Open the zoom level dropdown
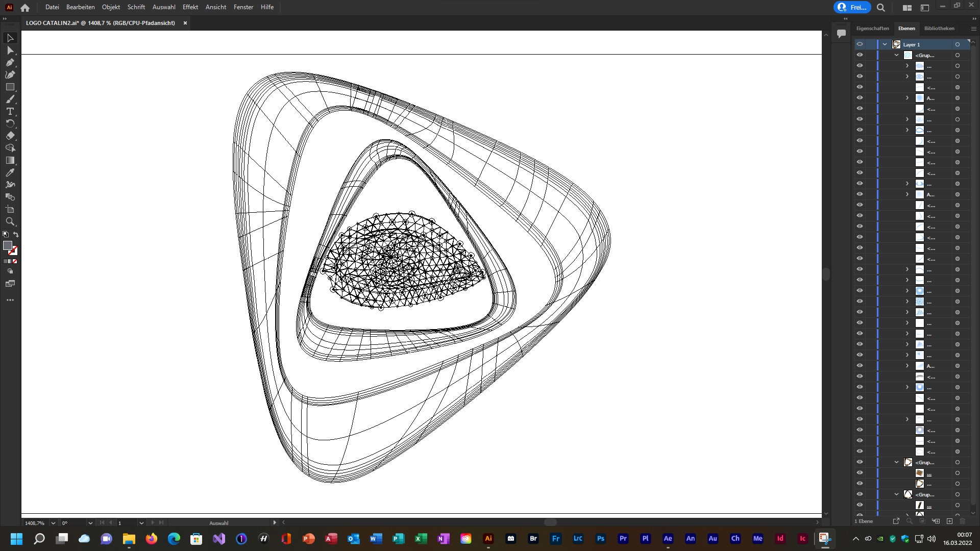 point(53,523)
